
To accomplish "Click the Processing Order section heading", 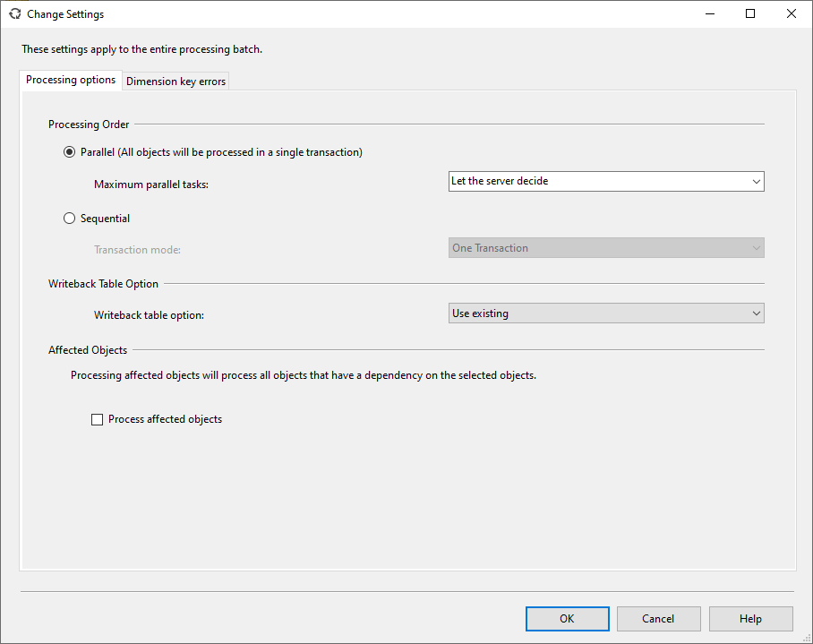I will pos(89,125).
